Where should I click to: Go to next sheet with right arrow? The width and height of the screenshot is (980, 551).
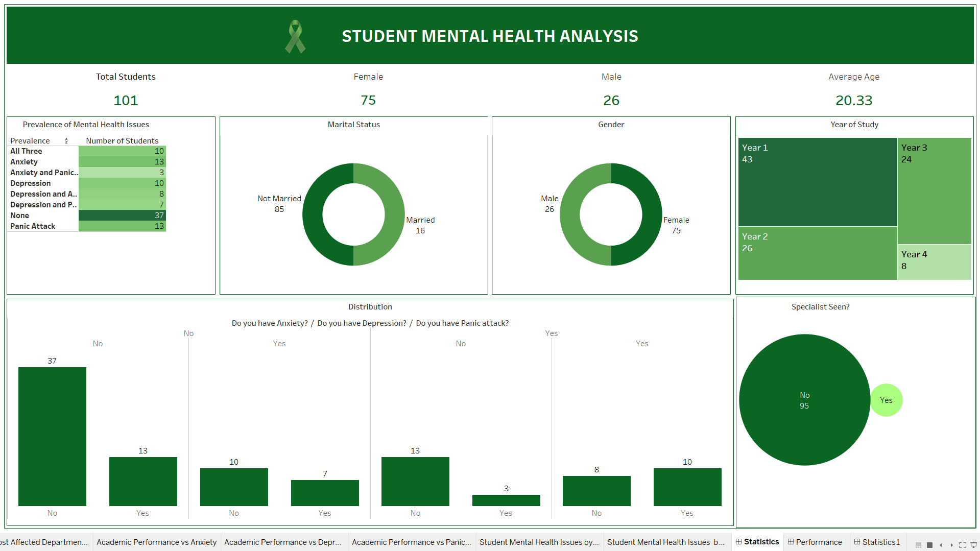point(951,545)
